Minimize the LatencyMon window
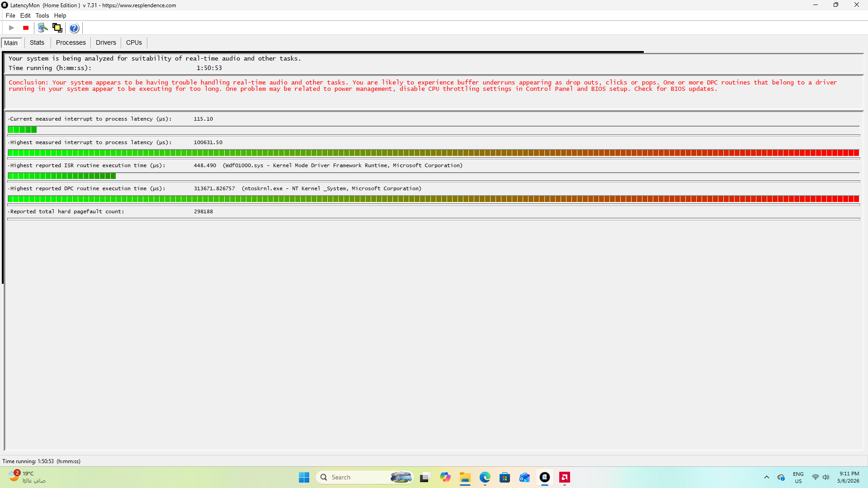Image resolution: width=868 pixels, height=488 pixels. click(x=816, y=5)
